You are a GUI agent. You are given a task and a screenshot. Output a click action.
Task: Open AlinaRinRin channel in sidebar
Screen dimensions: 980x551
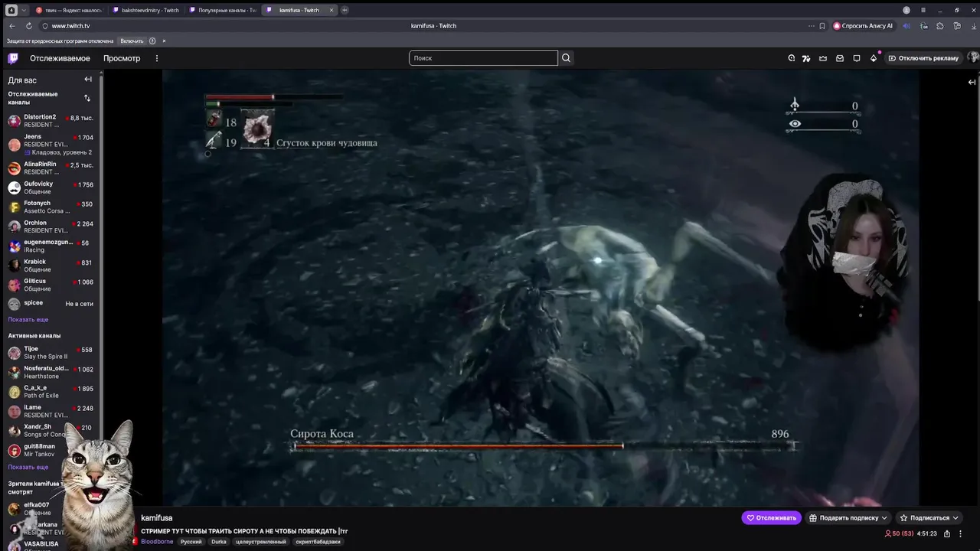tap(51, 168)
